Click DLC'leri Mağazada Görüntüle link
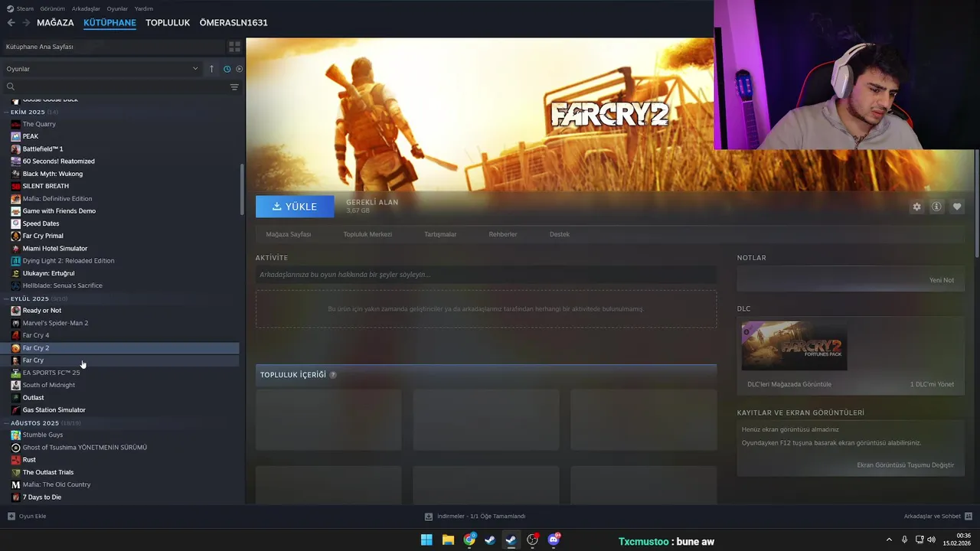 [x=789, y=384]
